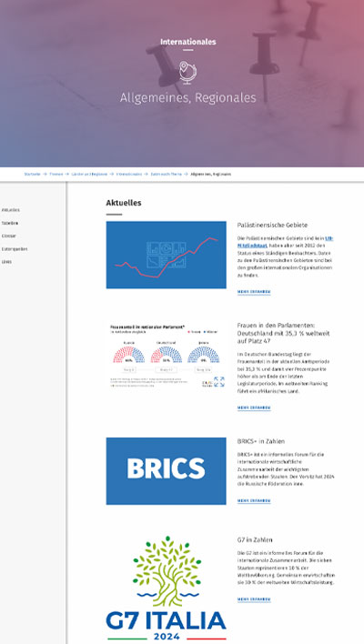364x644 pixels.
Task: Click the BRICS banner image
Action: [166, 471]
